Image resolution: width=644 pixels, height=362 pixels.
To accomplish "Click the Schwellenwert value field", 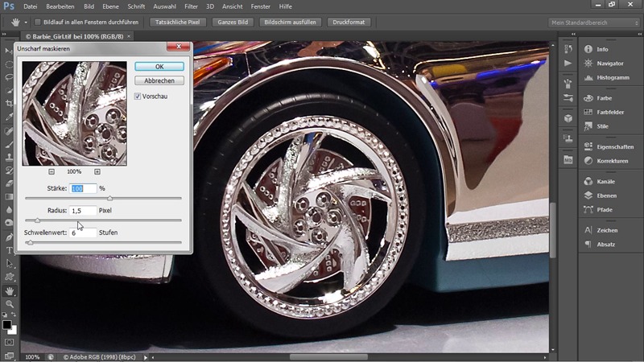I will pos(83,232).
